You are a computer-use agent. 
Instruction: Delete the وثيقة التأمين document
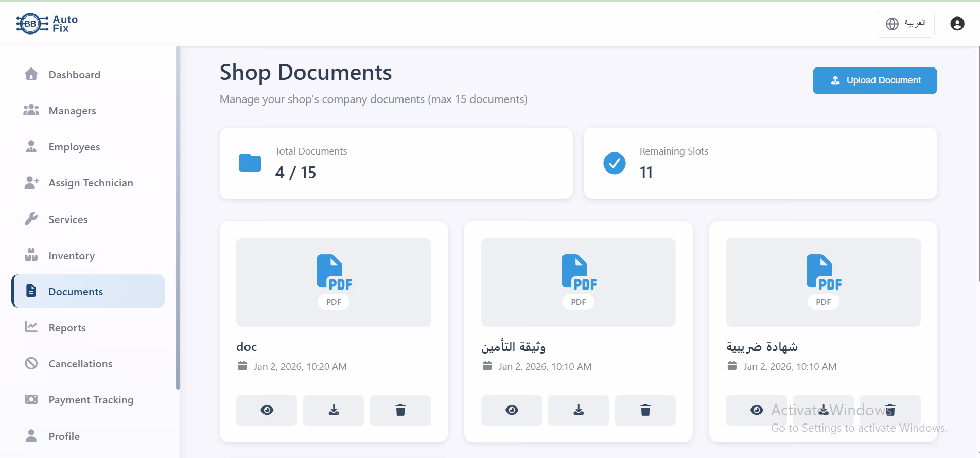coord(645,410)
